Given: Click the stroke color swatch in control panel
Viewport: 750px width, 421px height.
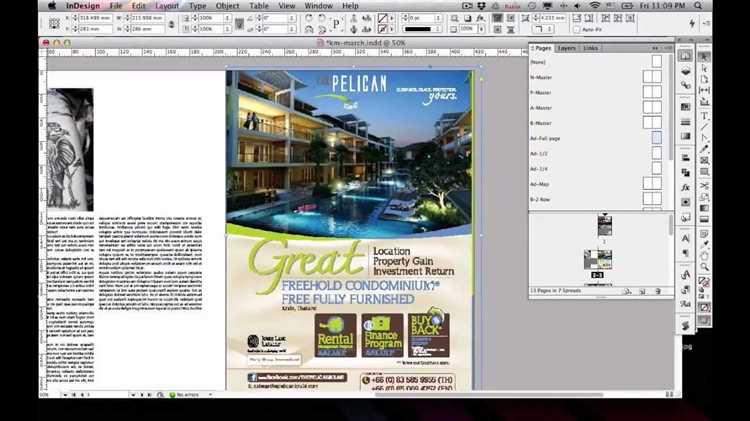Looking at the screenshot, I should point(382,29).
